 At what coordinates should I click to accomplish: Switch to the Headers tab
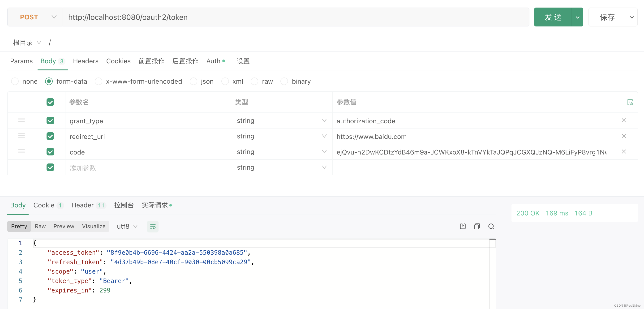pyautogui.click(x=86, y=61)
